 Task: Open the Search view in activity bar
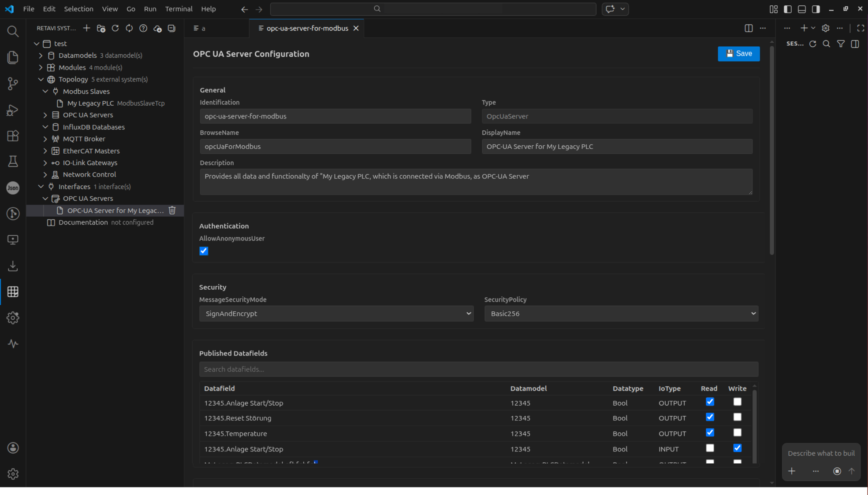pos(13,31)
